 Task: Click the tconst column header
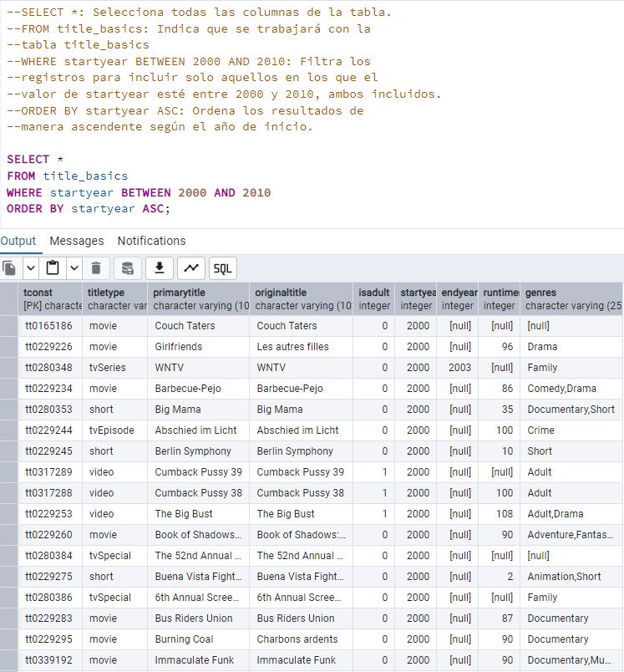point(50,299)
